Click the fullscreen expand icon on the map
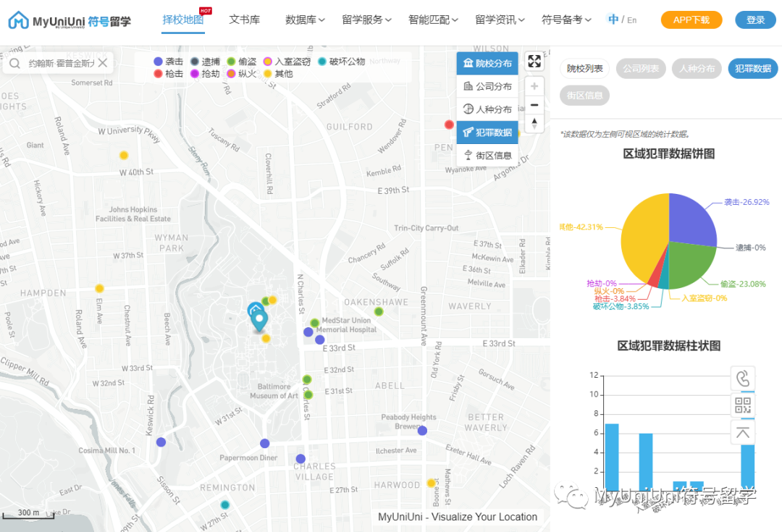Screen dimensions: 782x532 coord(534,62)
